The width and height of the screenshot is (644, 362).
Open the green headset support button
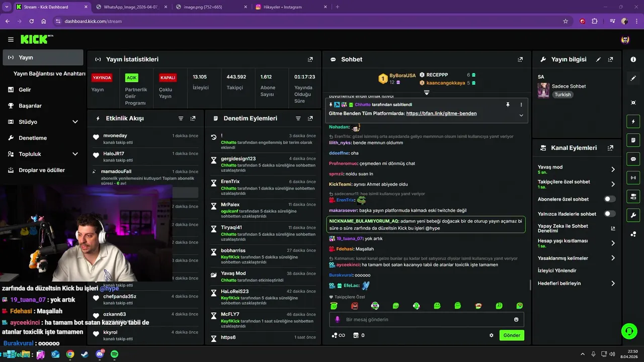(x=629, y=331)
